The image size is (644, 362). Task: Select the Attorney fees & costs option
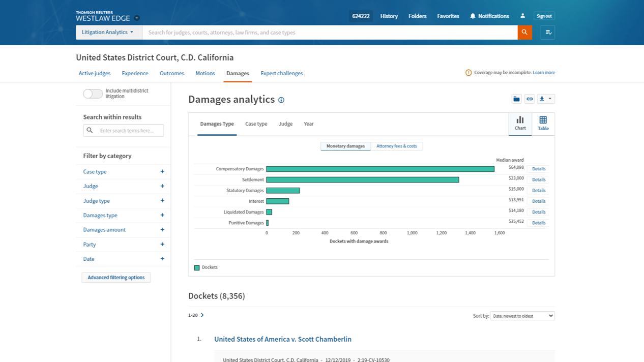[396, 146]
